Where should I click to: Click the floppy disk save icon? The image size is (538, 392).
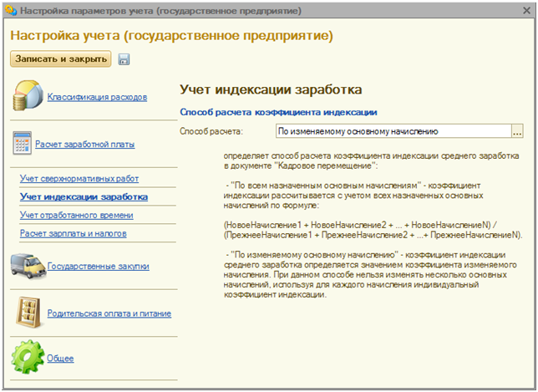(x=124, y=59)
